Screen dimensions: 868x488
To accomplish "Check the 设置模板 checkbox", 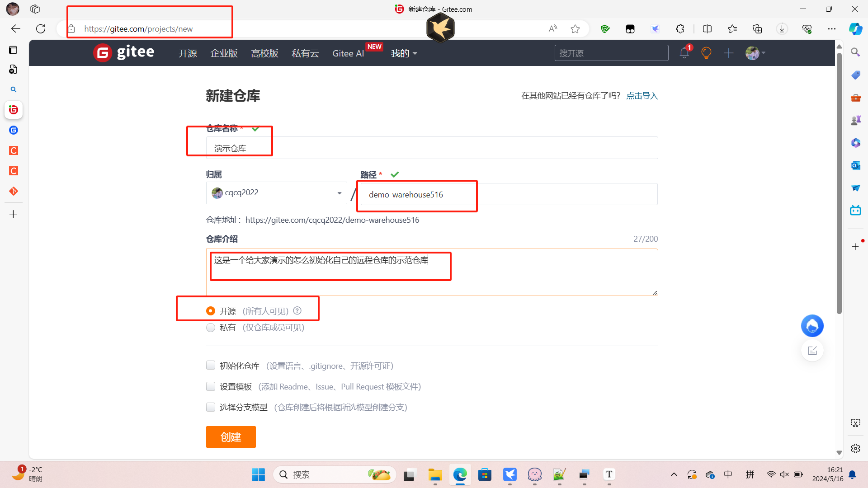I will (211, 386).
